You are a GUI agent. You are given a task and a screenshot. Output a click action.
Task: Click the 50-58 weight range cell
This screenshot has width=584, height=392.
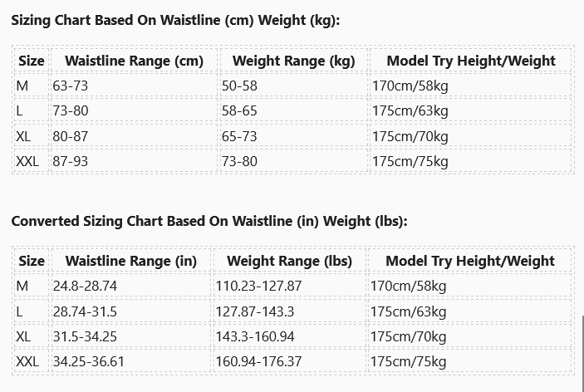pos(239,86)
